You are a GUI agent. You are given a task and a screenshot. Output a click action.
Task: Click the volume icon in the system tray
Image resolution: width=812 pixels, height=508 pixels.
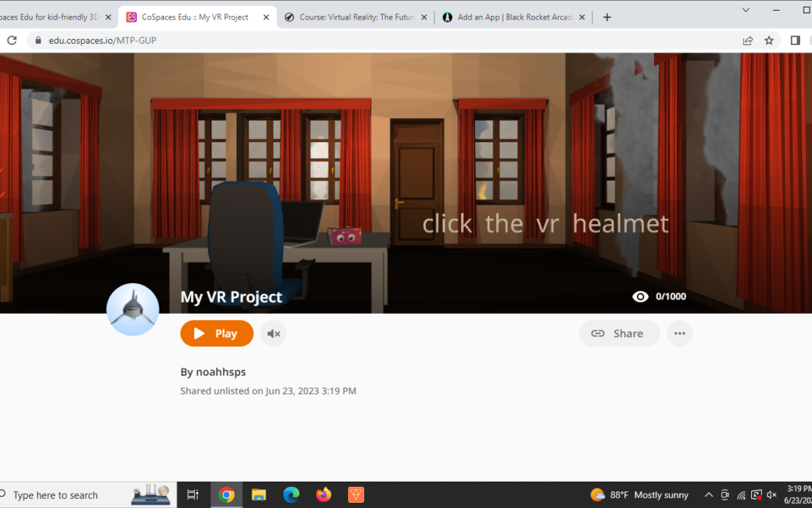click(771, 494)
